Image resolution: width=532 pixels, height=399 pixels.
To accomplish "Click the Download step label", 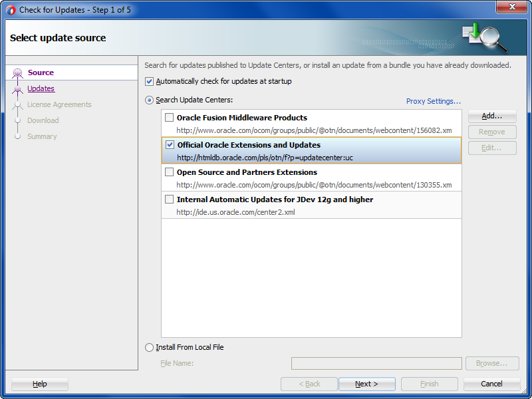I will pos(43,120).
